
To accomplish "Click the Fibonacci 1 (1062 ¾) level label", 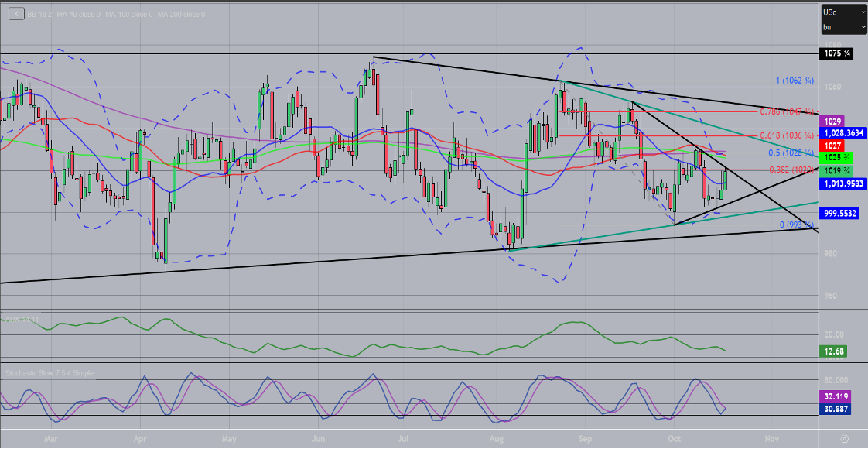I will click(x=795, y=81).
